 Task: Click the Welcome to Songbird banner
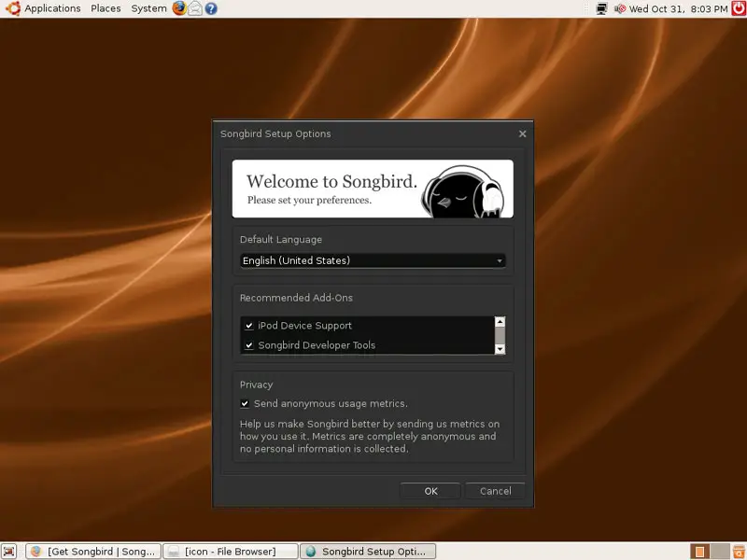point(373,189)
